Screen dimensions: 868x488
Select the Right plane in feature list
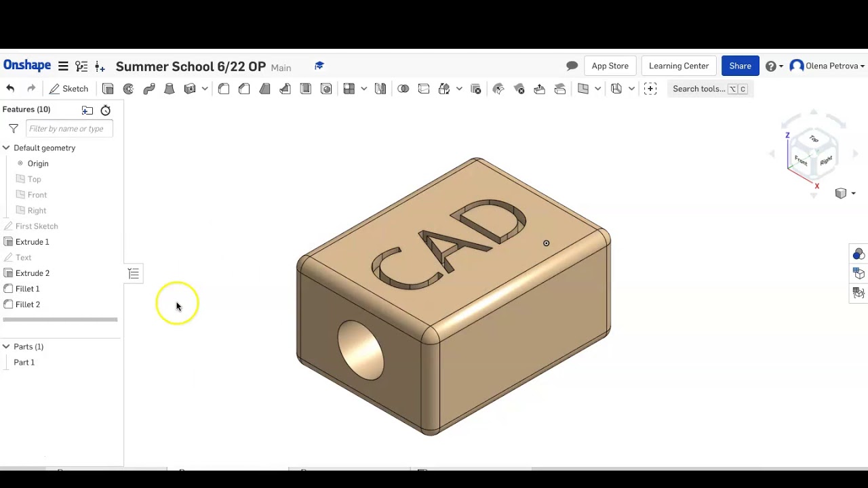point(37,210)
